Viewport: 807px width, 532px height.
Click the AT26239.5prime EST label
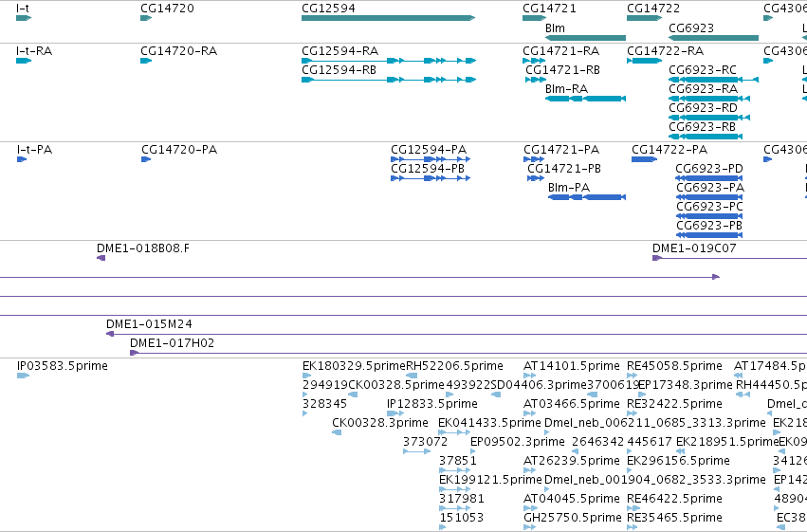(572, 461)
